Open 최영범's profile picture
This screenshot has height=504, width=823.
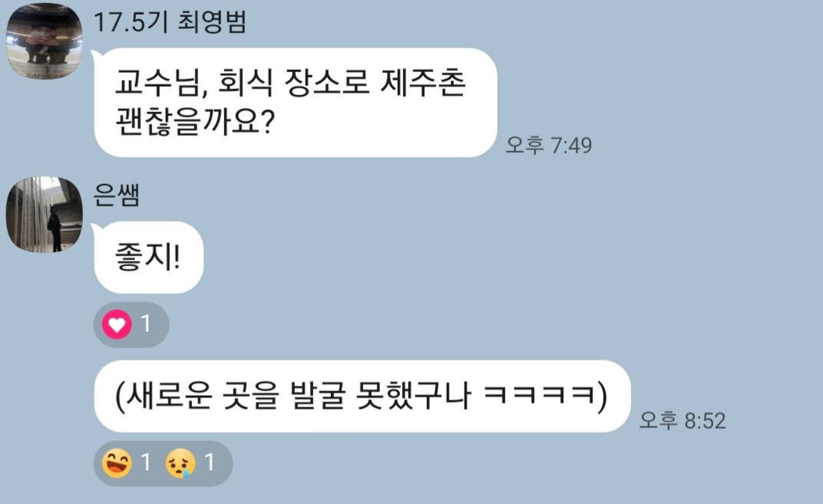coord(44,41)
